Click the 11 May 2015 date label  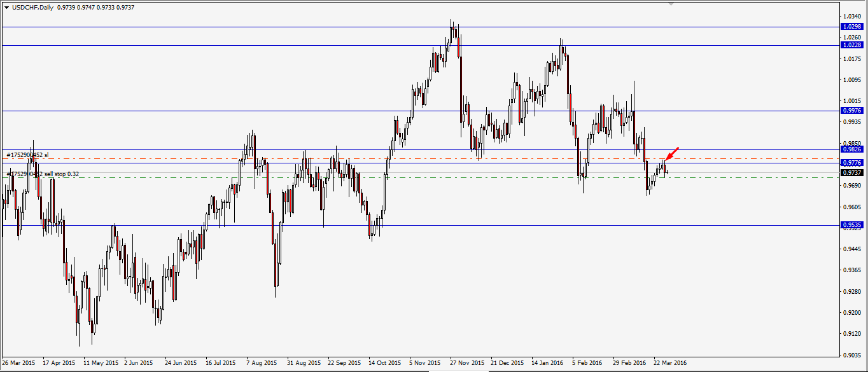101,363
